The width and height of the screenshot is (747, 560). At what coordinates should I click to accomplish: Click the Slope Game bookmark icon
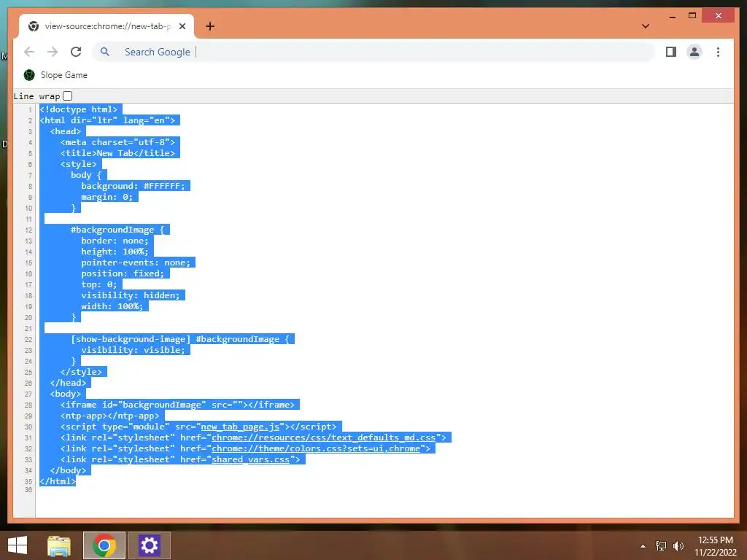29,75
